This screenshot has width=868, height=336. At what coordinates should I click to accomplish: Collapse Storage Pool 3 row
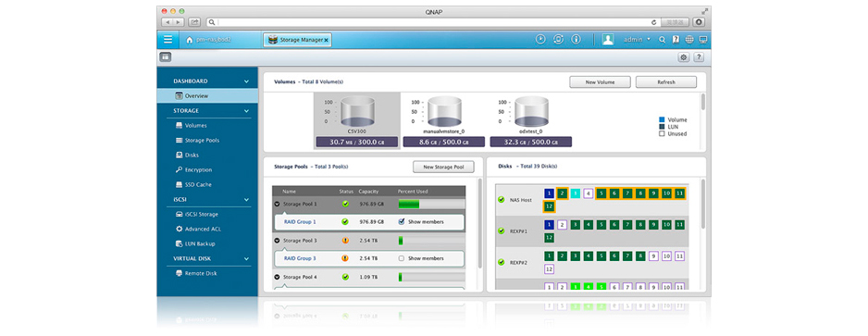[x=277, y=241]
